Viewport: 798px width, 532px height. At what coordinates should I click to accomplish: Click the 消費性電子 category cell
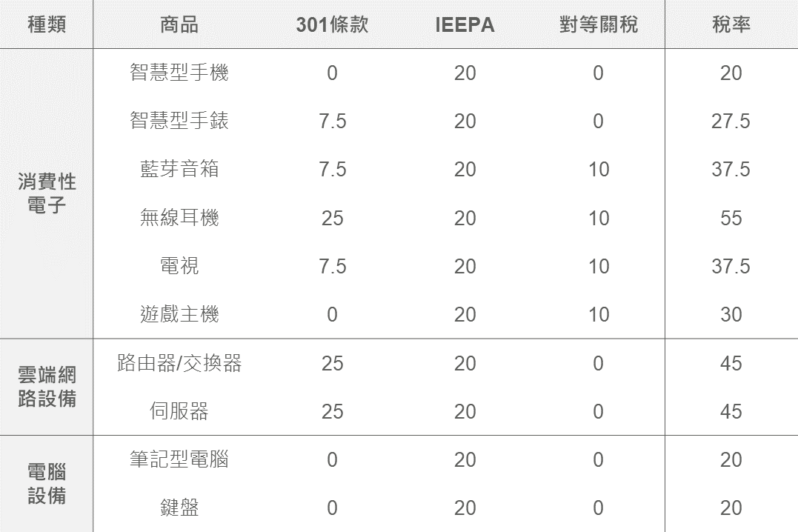tap(47, 193)
